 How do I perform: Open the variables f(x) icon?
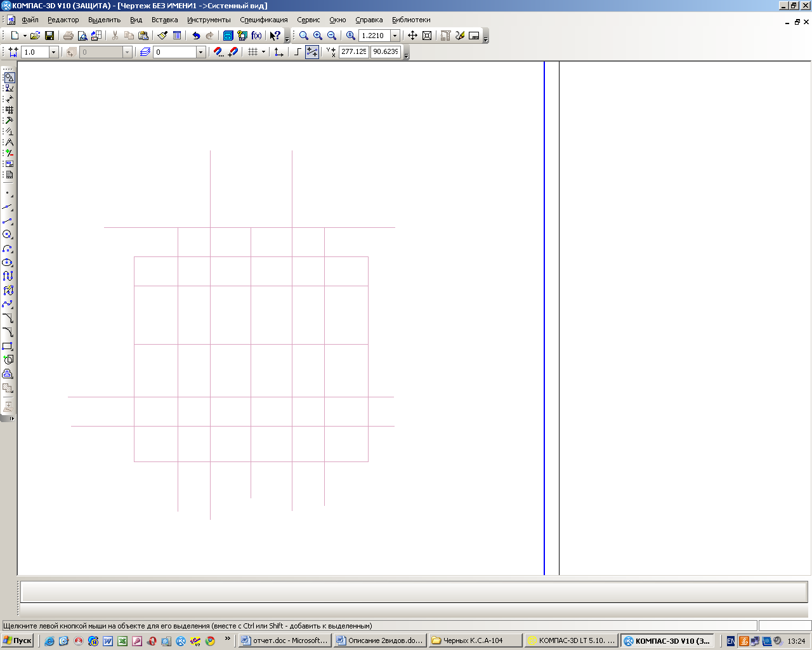tap(256, 36)
